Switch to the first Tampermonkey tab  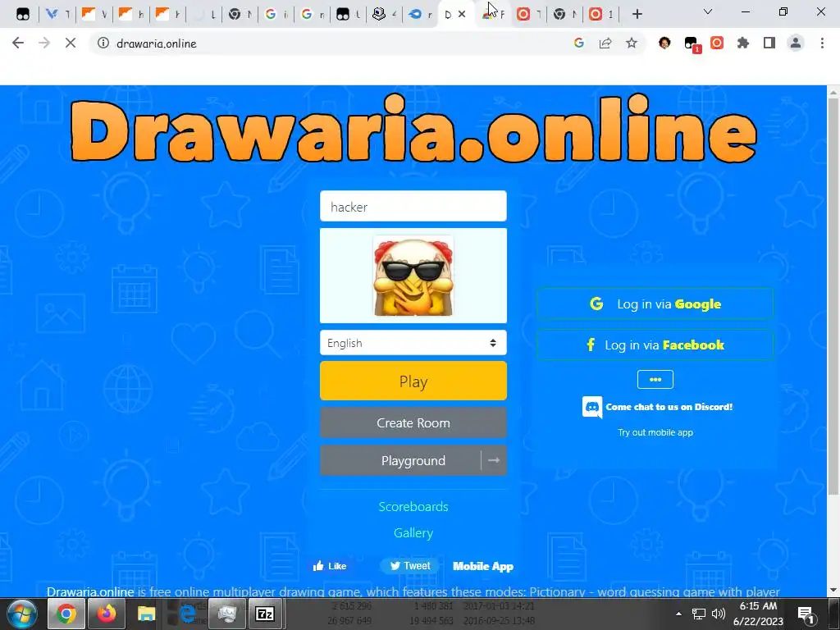tap(23, 15)
